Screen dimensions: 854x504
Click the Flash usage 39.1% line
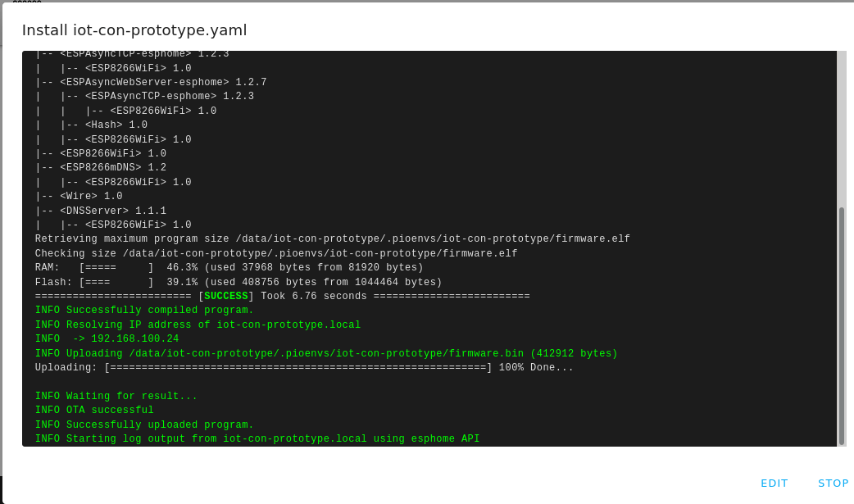click(x=238, y=282)
